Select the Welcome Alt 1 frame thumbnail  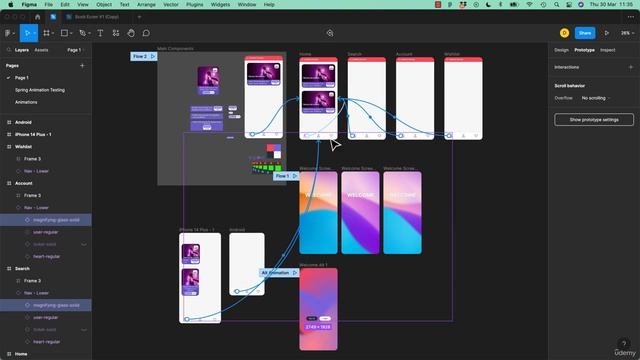[318, 309]
